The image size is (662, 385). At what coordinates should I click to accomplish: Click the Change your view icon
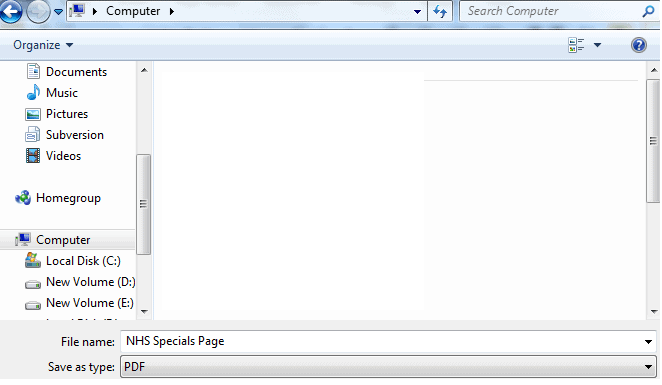pyautogui.click(x=576, y=45)
